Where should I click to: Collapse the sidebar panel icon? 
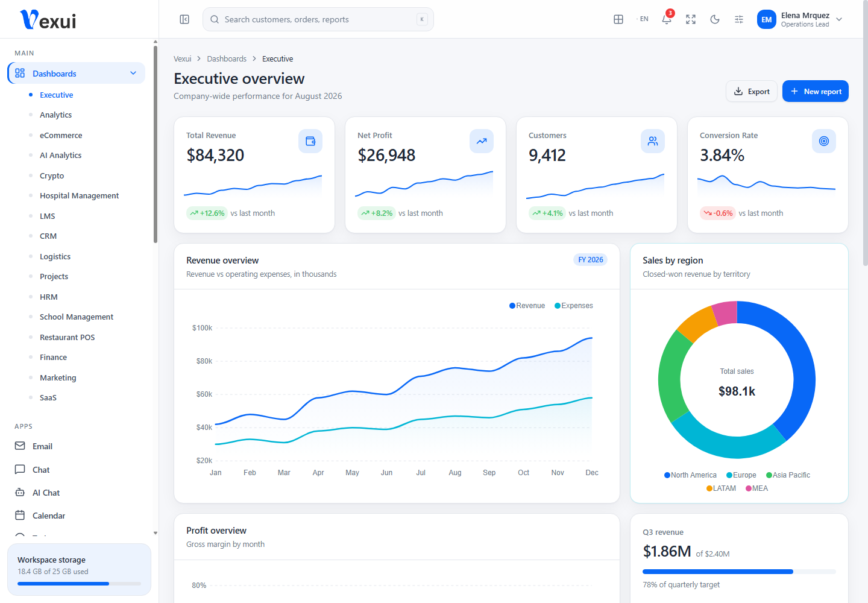click(184, 19)
